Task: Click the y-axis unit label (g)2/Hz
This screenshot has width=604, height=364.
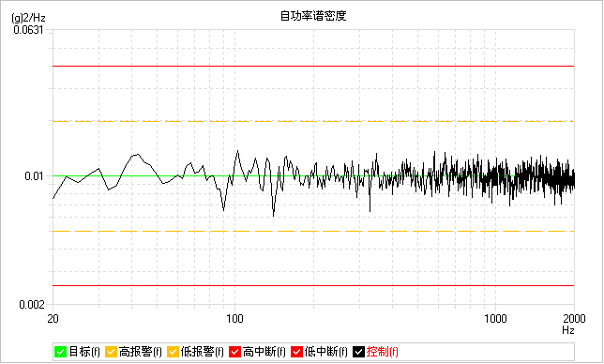Action: (x=28, y=18)
